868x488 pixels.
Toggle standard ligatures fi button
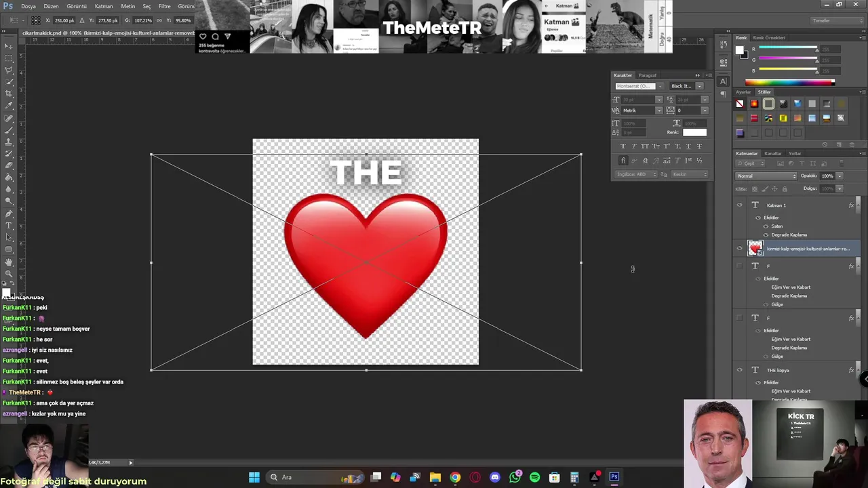click(623, 161)
